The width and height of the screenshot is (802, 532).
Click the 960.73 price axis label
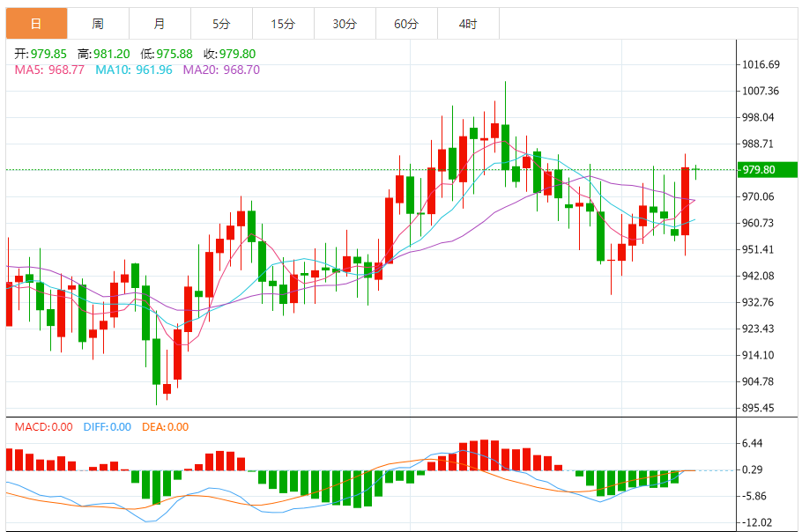759,223
